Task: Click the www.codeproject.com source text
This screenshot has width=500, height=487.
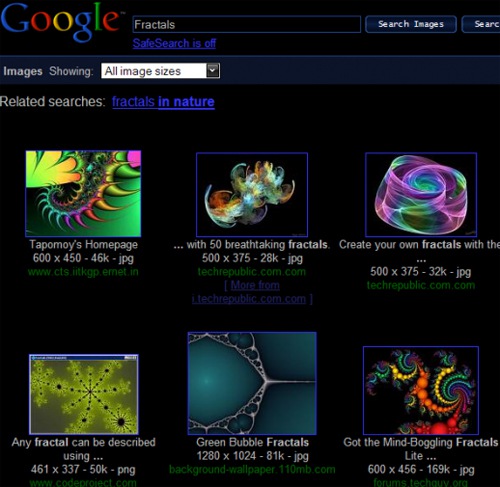Action: (83, 483)
